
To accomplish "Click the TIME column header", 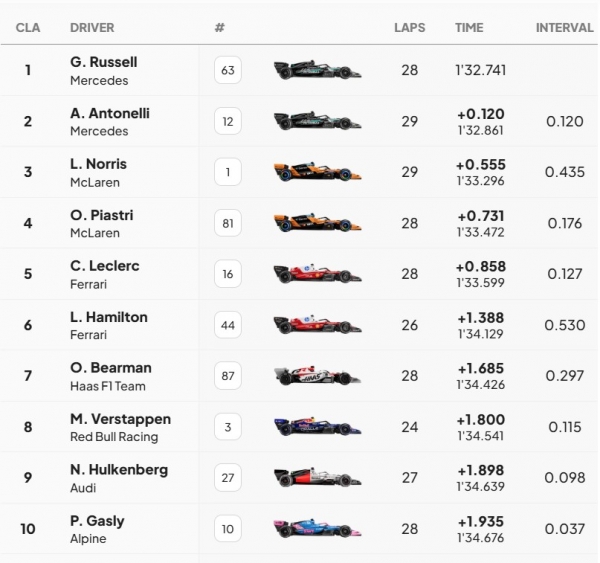I will tap(469, 28).
